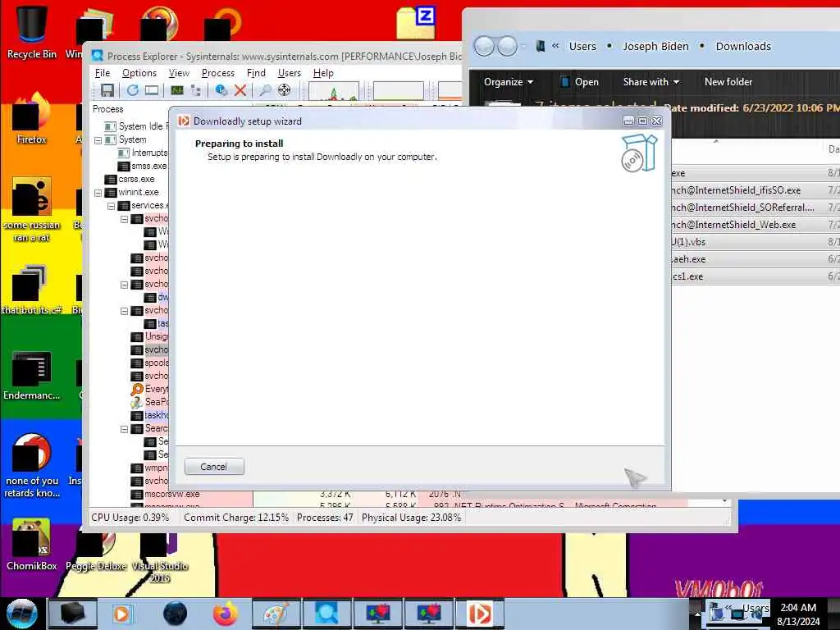
Task: Select the Interrupts process row
Action: tap(143, 153)
